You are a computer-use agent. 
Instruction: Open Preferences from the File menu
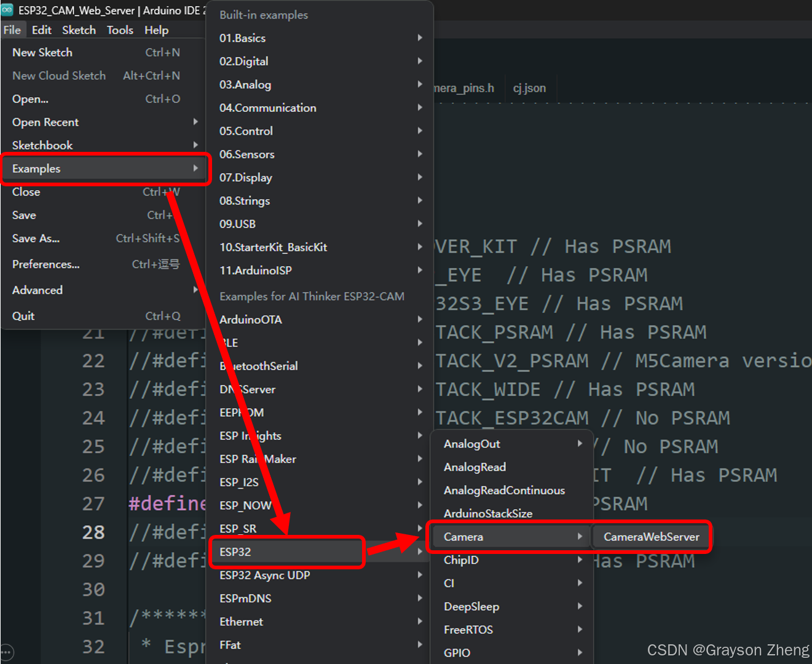[x=46, y=264]
